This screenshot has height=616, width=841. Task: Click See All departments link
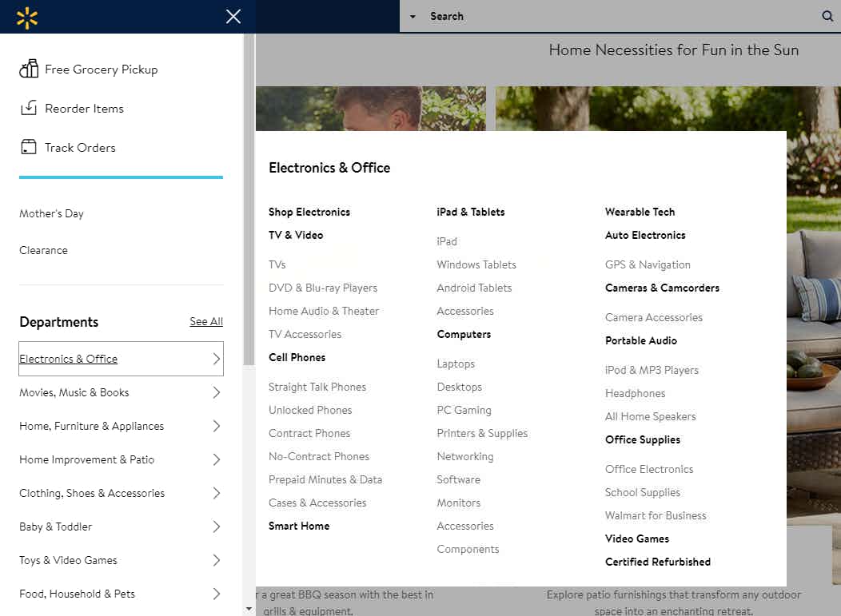pyautogui.click(x=206, y=321)
